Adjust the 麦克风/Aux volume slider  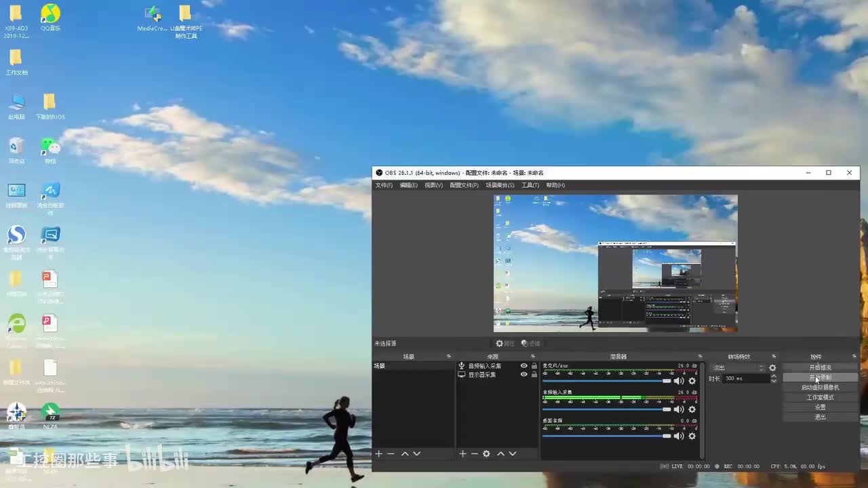pos(607,381)
